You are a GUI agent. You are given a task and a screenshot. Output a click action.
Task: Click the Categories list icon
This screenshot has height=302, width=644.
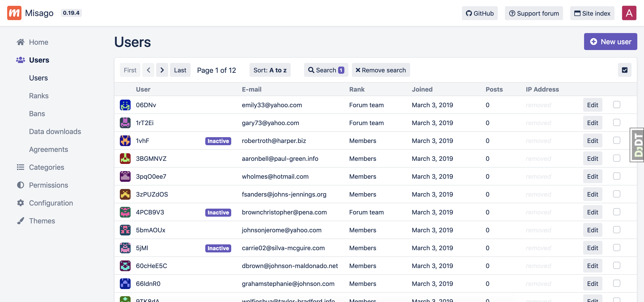(x=21, y=167)
